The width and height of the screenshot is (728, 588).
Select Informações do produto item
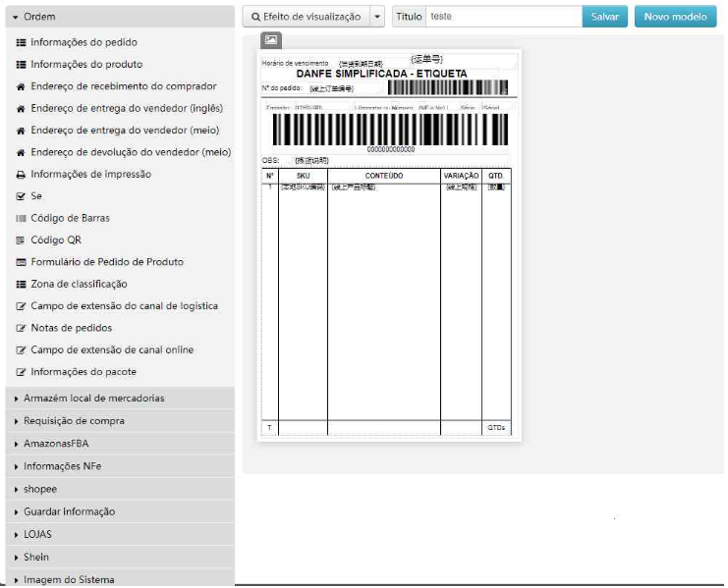click(x=86, y=65)
